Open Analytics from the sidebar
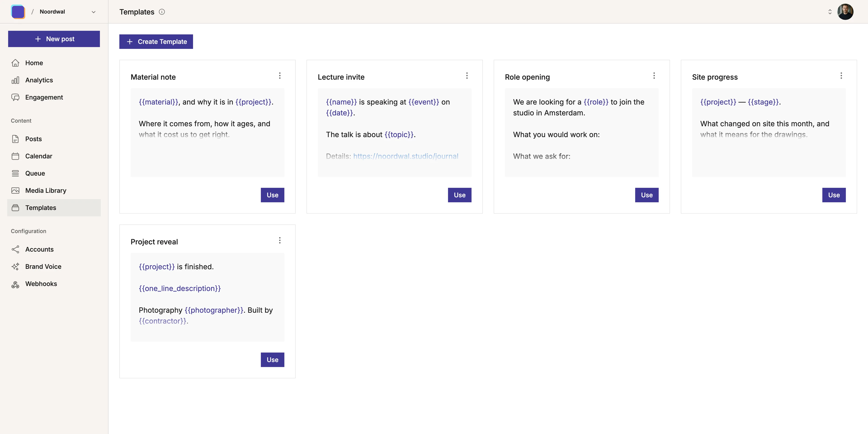 click(54, 80)
